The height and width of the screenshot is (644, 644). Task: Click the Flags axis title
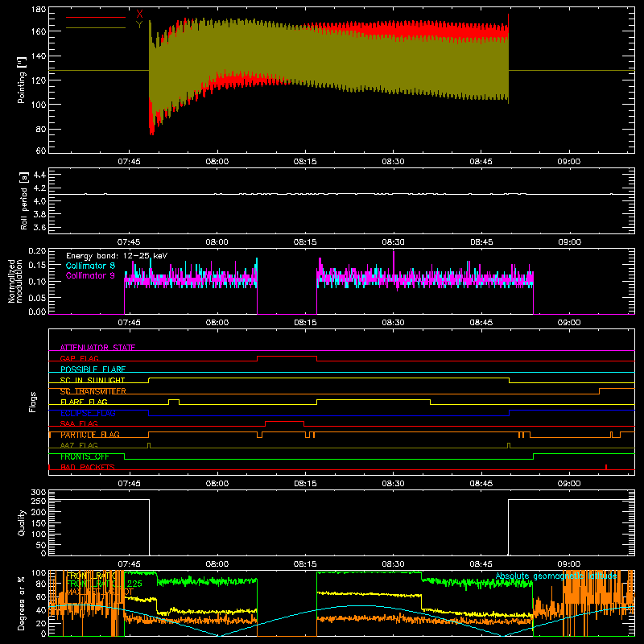32,402
